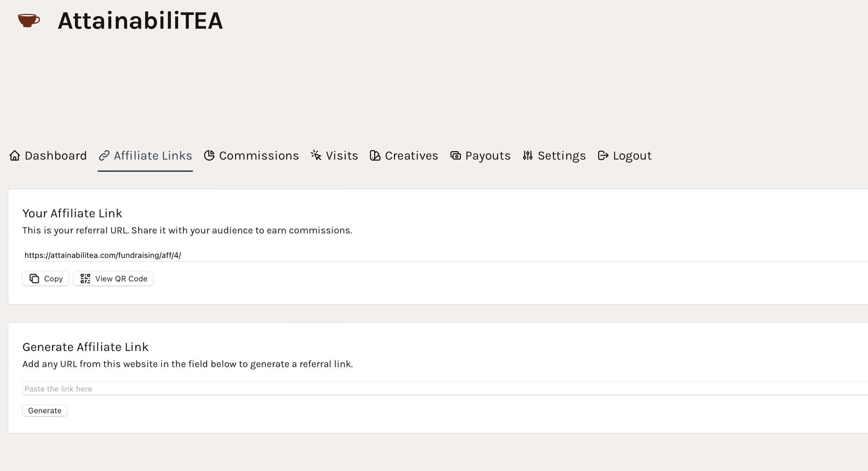Click the copy icon under affiliate link
This screenshot has height=471, width=868.
(x=34, y=279)
